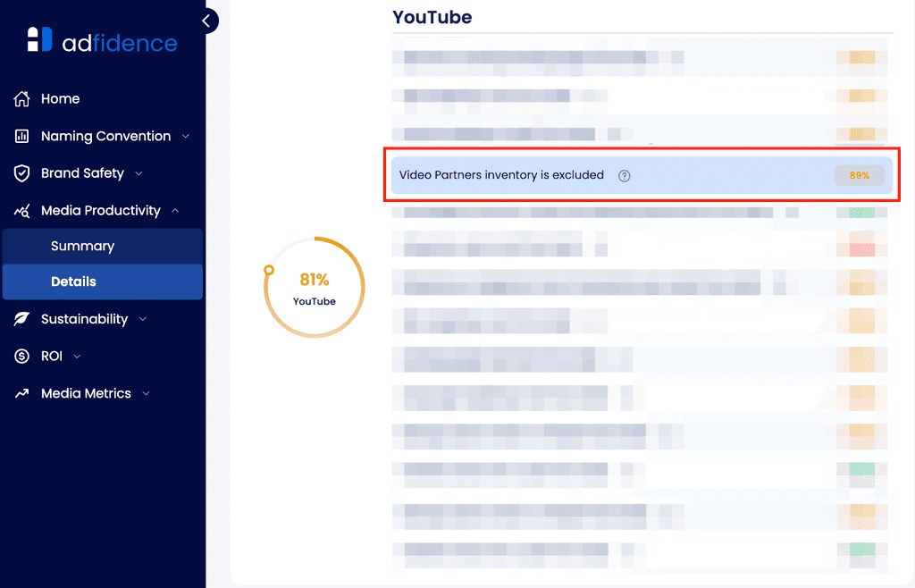
Task: Collapse the navigation sidebar with the arrow button
Action: (x=206, y=21)
